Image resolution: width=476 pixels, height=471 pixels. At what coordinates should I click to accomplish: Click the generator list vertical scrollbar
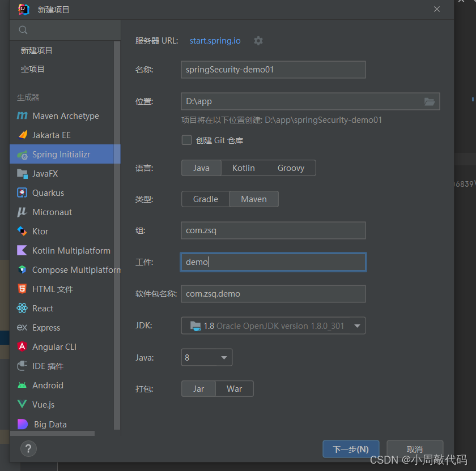pos(117,236)
